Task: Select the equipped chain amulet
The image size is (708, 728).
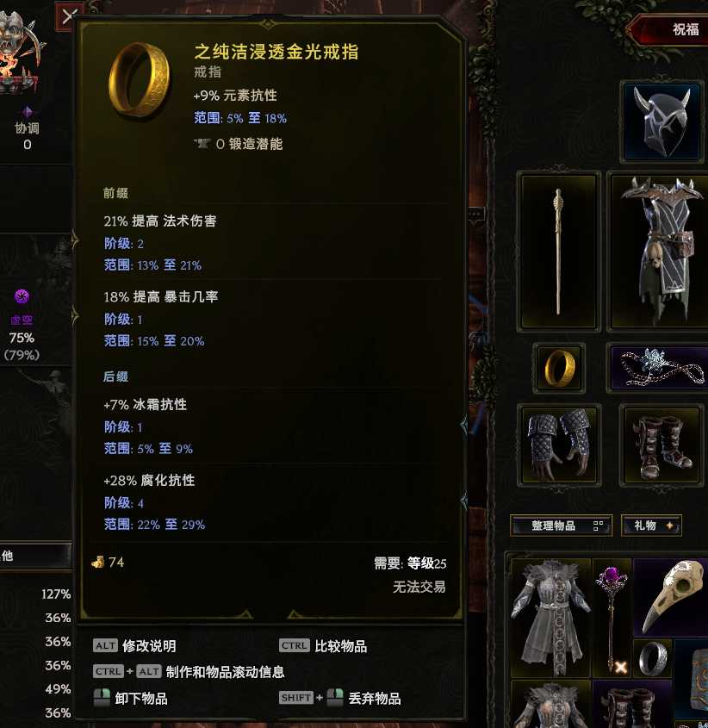Action: 659,368
